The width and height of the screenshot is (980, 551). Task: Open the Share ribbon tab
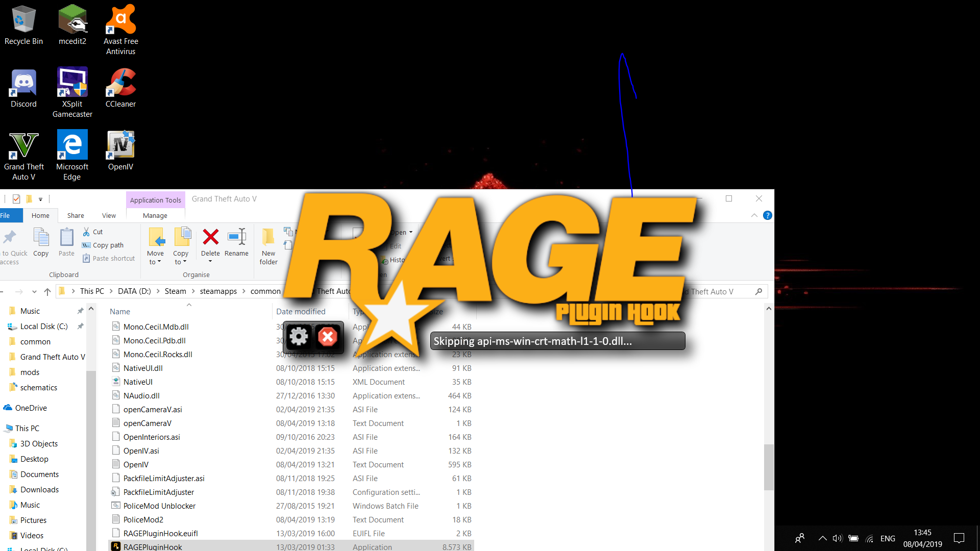point(76,215)
